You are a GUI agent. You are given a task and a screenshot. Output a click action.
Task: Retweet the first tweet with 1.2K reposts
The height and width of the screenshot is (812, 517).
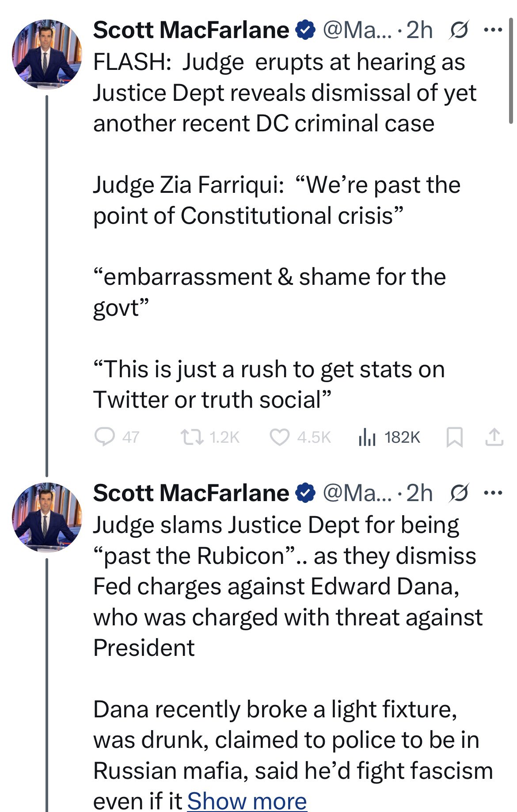click(x=192, y=437)
